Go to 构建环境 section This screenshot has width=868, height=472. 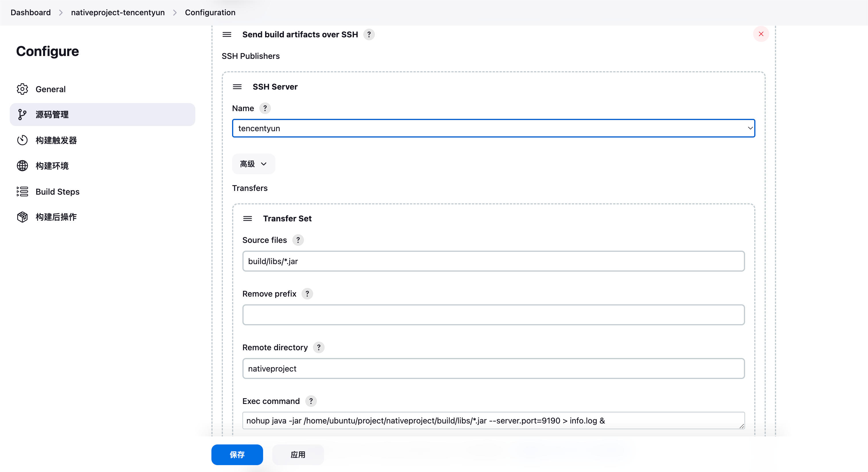point(103,166)
